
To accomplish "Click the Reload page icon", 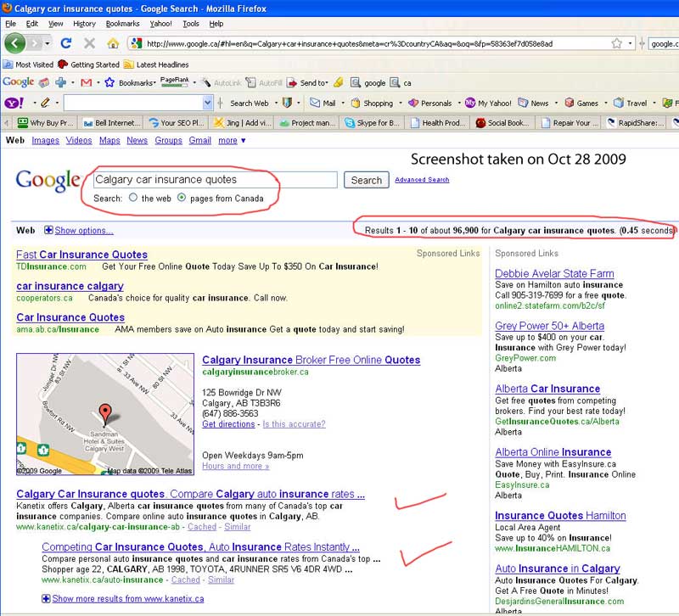I will point(66,43).
